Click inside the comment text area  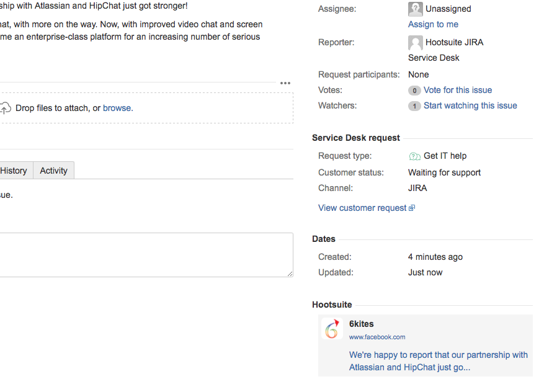pos(146,255)
